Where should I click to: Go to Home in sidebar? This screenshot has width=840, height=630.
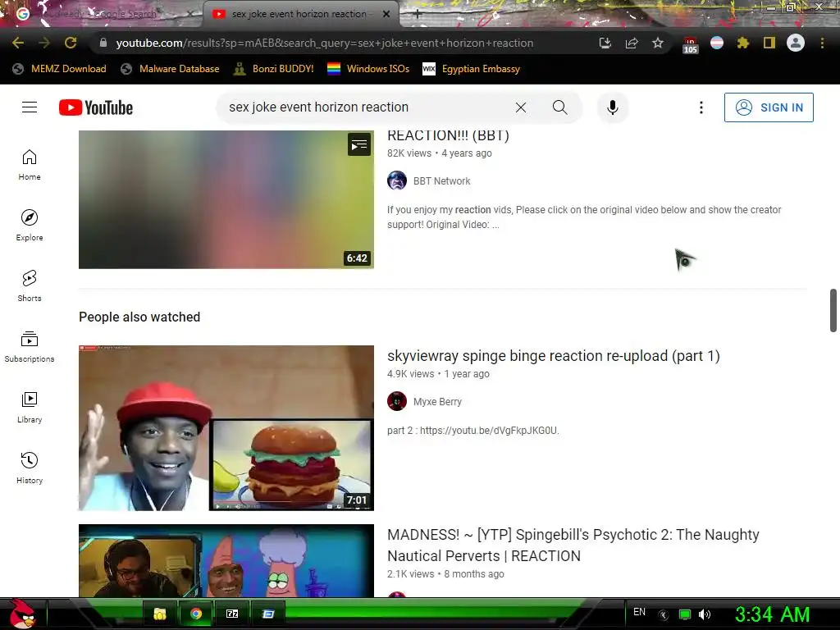(x=30, y=165)
